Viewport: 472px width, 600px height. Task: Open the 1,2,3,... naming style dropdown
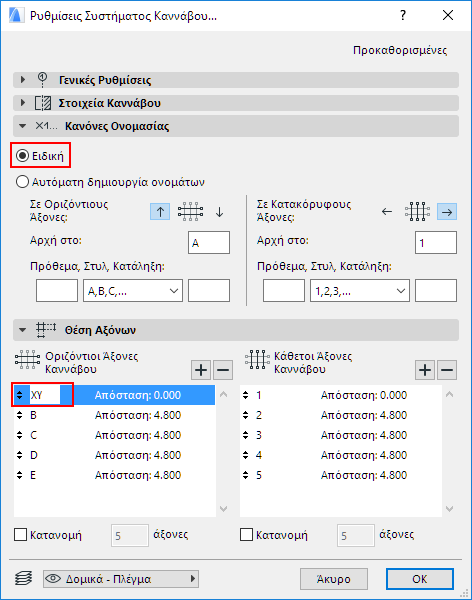coord(360,291)
